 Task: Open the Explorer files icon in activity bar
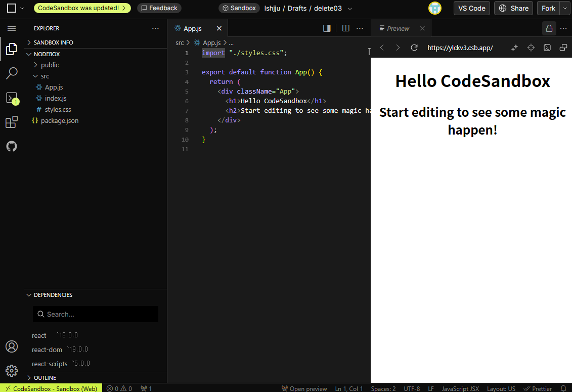11,49
